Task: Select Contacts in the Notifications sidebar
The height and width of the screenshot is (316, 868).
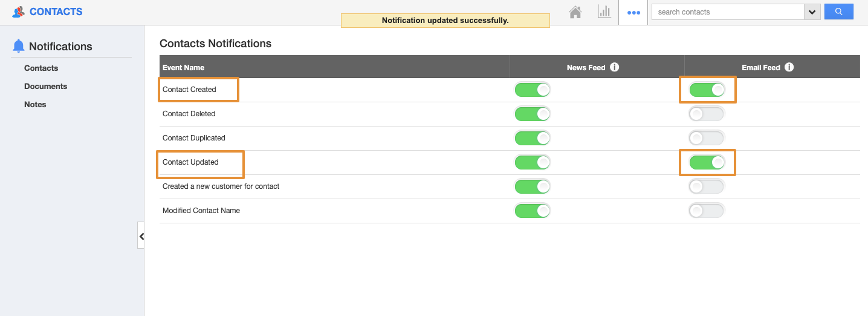Action: point(41,68)
